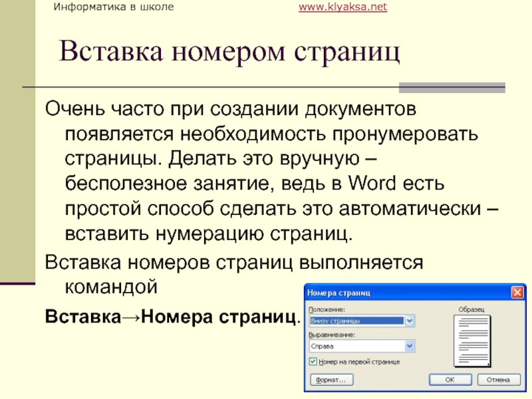Screen dimensions: 532x399
Task: Select the 'Внизу страницы' combo box field
Action: tap(356, 321)
